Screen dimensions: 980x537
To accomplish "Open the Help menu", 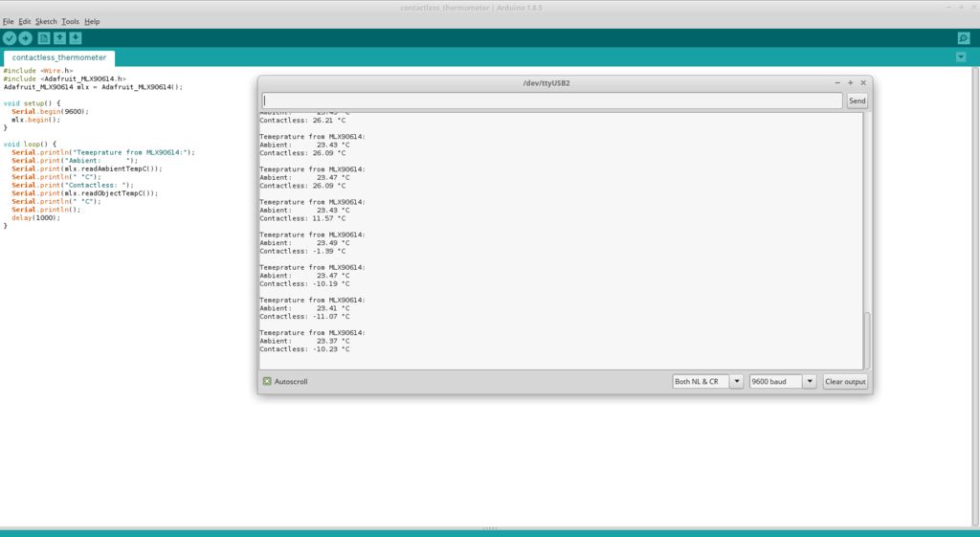I will [92, 21].
